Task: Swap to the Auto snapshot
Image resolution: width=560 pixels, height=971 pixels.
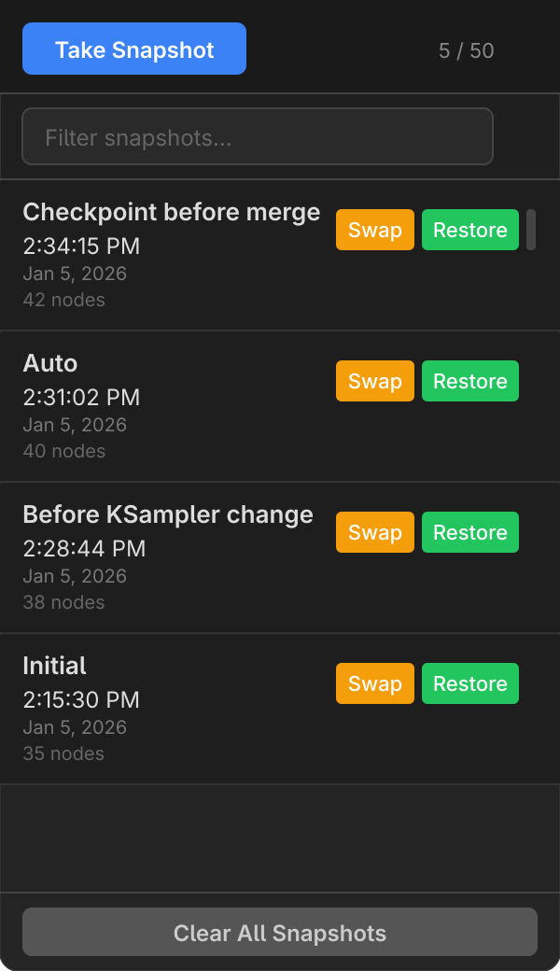Action: (374, 381)
